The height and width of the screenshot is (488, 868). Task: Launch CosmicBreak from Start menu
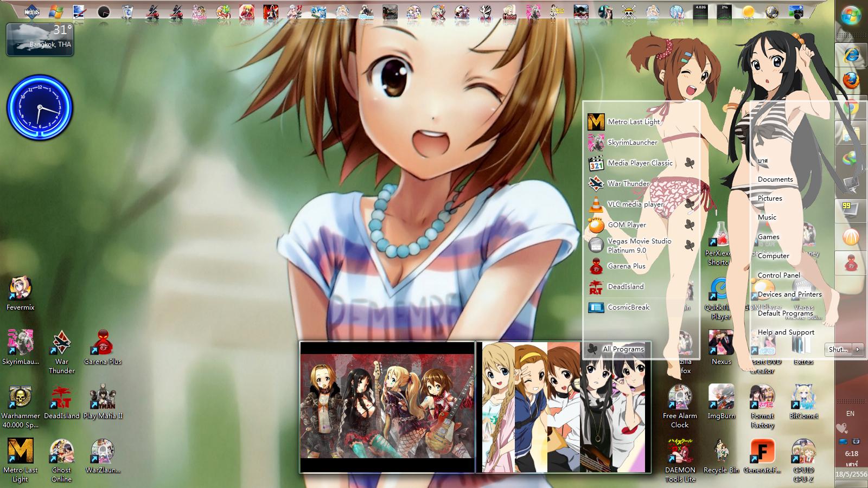[x=641, y=307]
